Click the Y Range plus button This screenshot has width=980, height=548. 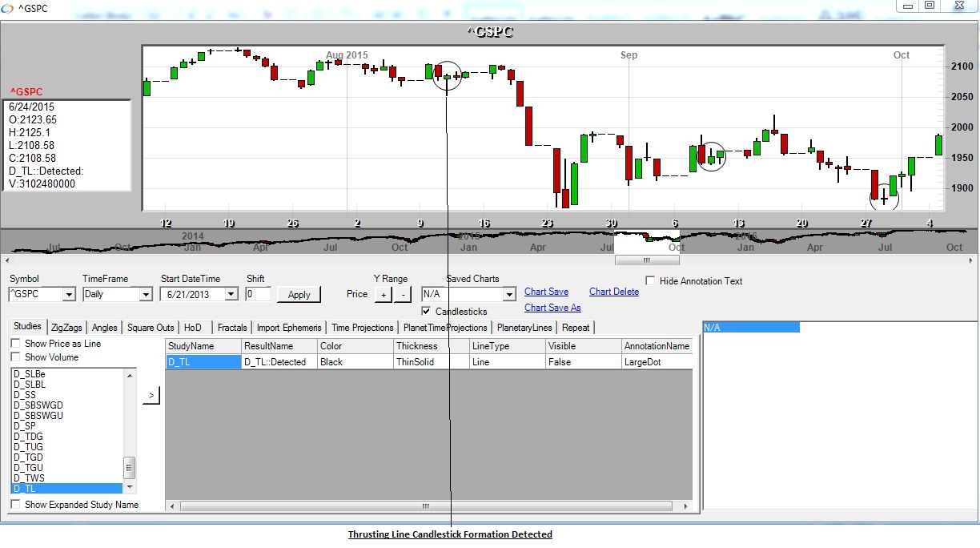coord(384,294)
